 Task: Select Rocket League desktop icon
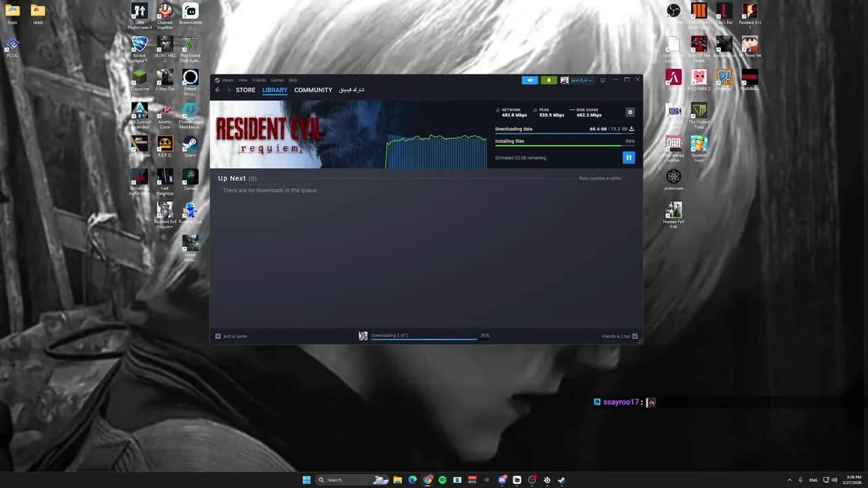[x=140, y=49]
